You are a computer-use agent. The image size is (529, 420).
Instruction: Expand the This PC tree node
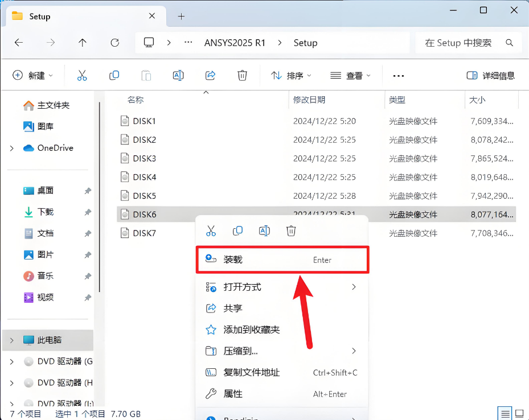click(x=12, y=340)
